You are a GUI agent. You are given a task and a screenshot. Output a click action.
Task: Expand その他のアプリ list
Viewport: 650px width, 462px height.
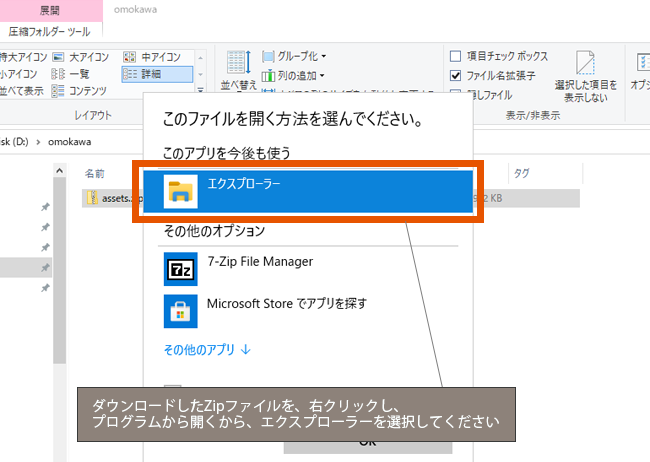(x=207, y=350)
